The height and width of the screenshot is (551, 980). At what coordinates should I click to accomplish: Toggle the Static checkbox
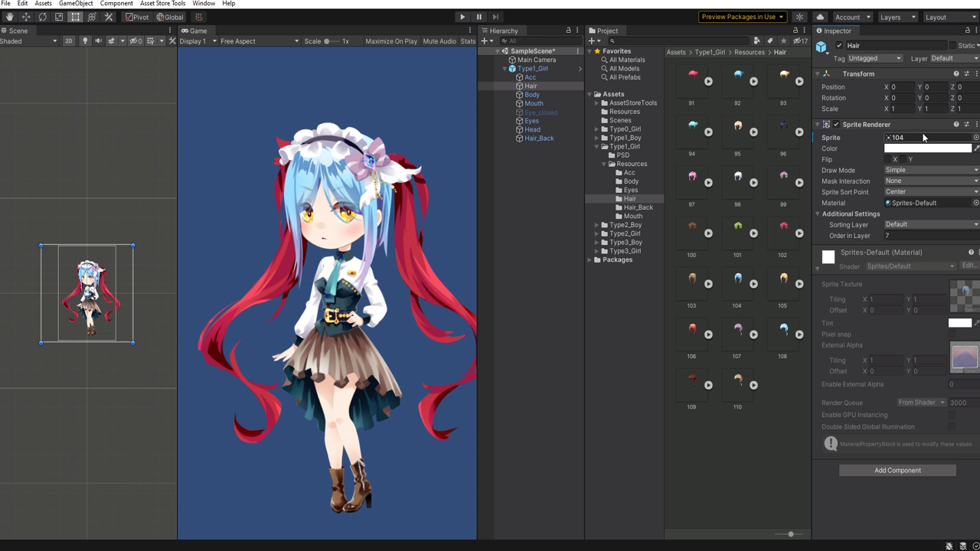pos(952,45)
